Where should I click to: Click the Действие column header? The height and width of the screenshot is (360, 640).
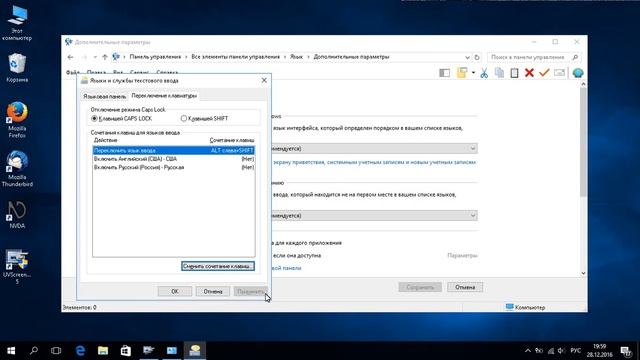(105, 140)
